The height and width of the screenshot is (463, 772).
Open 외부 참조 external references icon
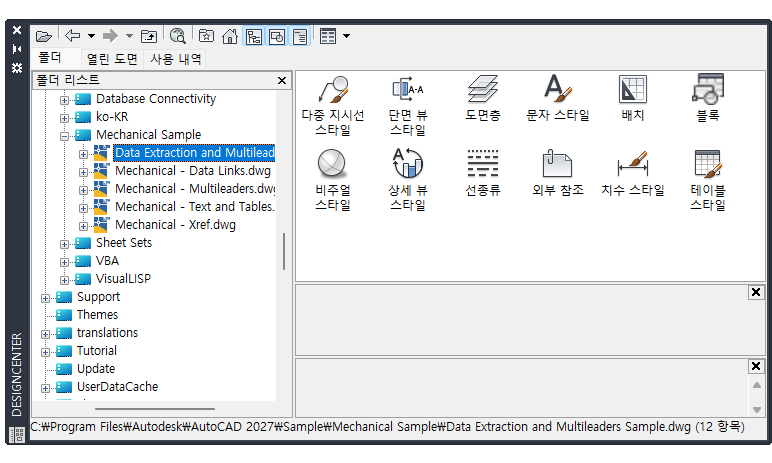558,173
